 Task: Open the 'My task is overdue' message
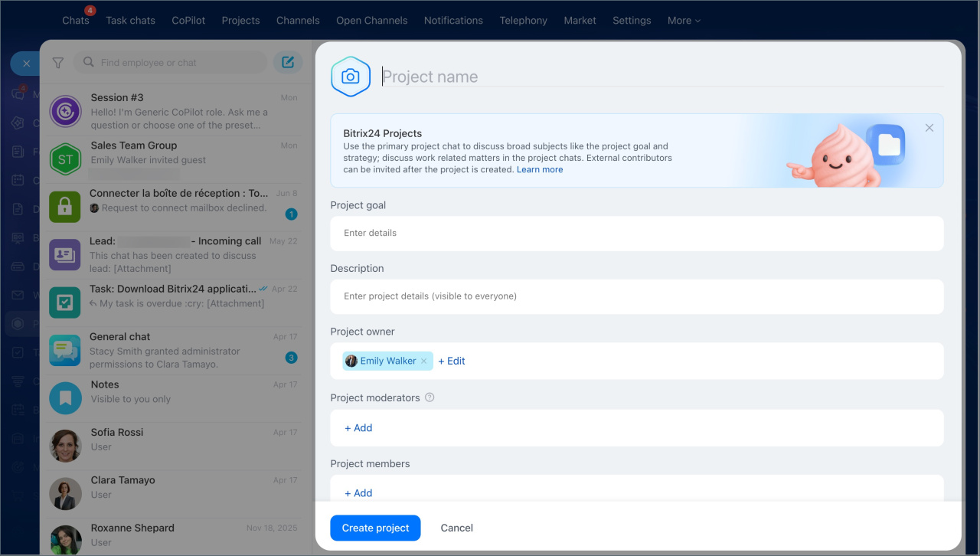coord(177,303)
